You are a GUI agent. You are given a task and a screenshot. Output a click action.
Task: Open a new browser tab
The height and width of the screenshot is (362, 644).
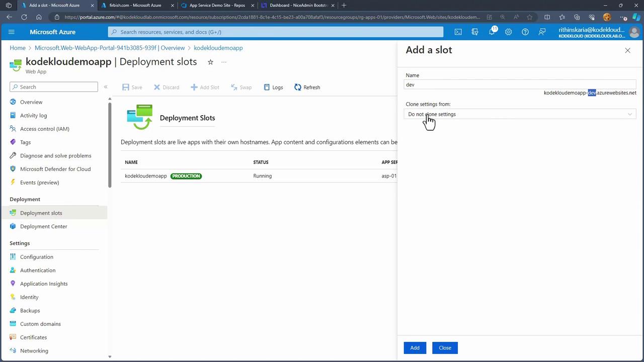point(344,6)
